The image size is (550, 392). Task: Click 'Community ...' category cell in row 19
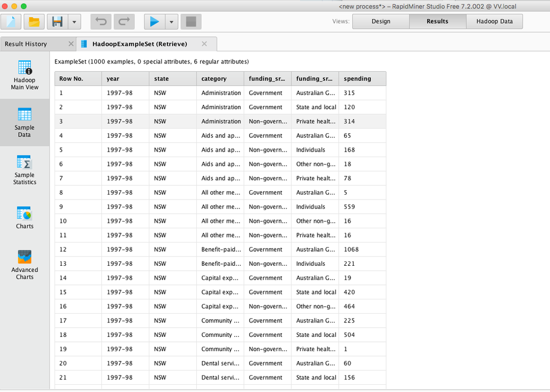(220, 349)
